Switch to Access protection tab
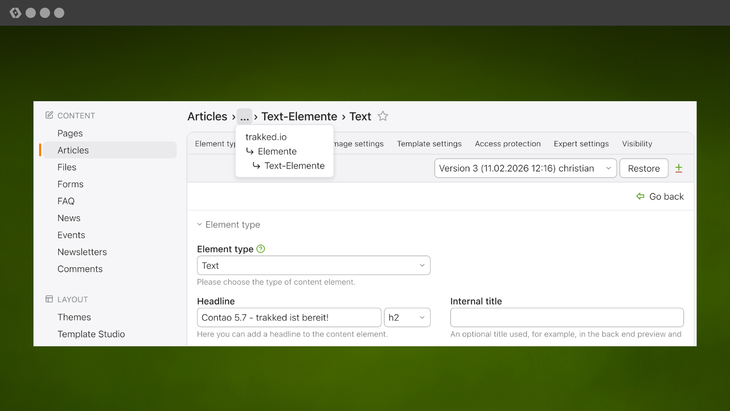Viewport: 730px width, 411px height. (507, 144)
